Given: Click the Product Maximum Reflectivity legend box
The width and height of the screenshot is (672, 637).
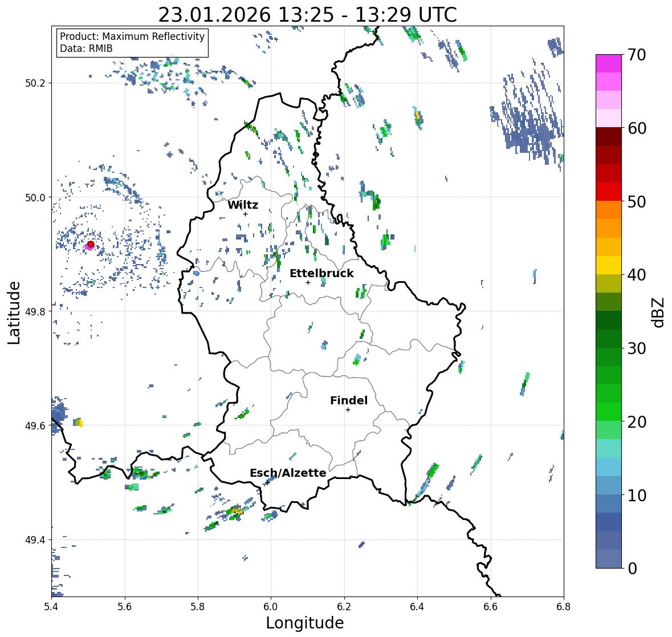Looking at the screenshot, I should tap(132, 42).
